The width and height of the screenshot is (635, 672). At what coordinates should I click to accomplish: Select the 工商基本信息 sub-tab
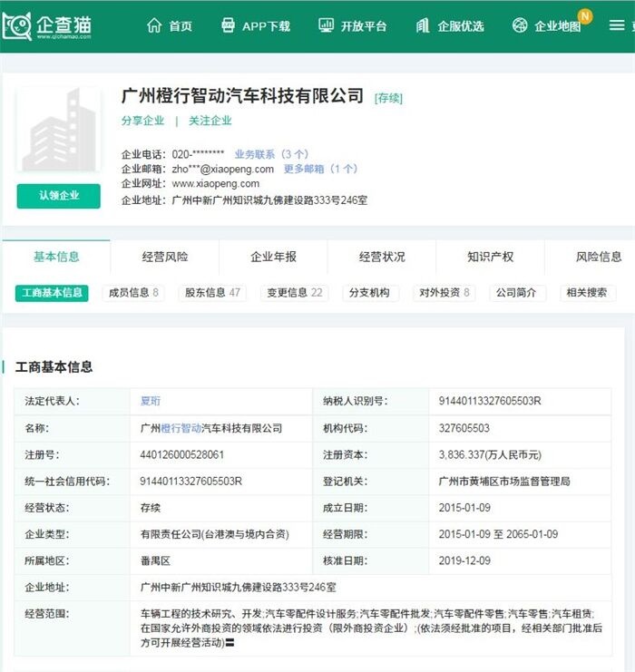pos(52,293)
